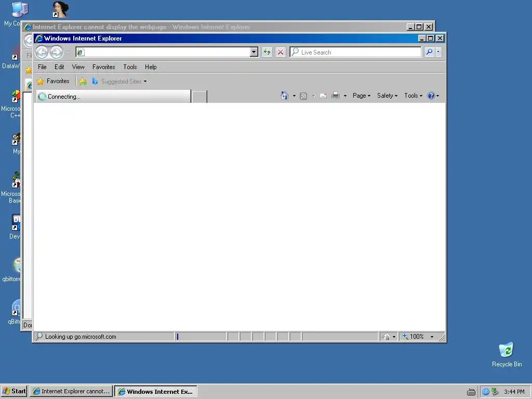Expand the address bar history dropdown
Viewport: 532px width, 399px height.
(x=254, y=52)
